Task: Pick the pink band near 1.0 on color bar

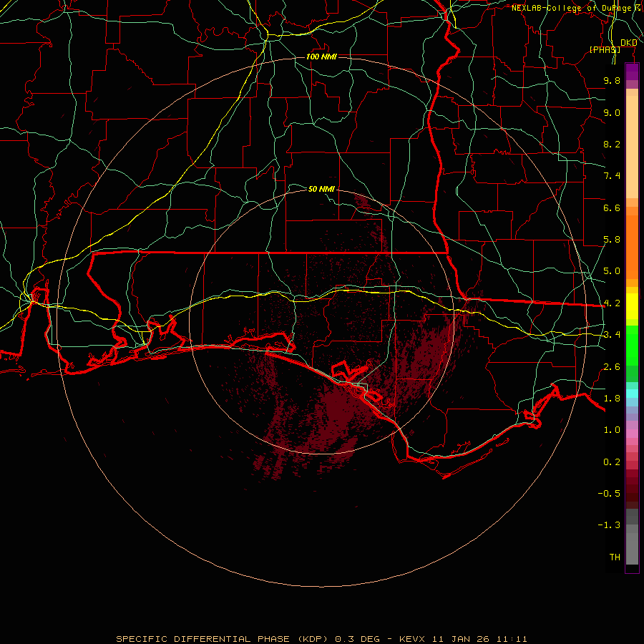Action: point(632,434)
